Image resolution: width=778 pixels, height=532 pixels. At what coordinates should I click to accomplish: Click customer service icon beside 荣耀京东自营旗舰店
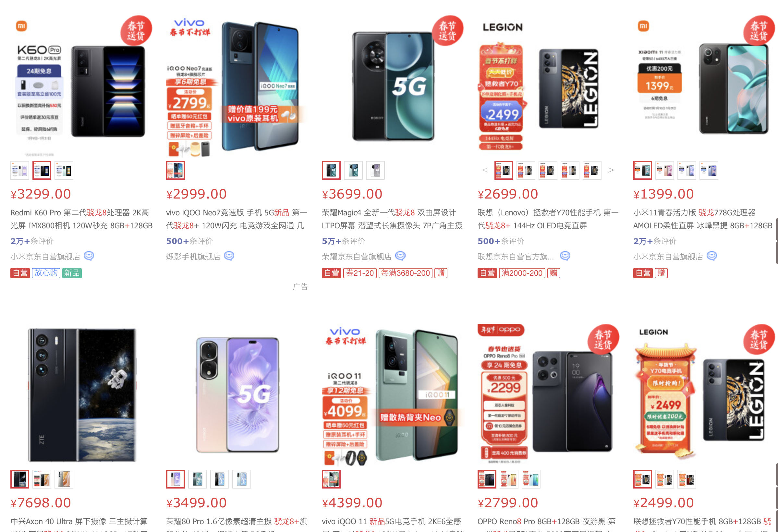400,256
